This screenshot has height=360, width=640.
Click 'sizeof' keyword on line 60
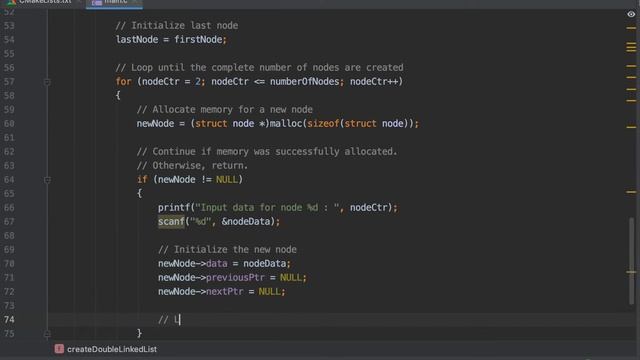click(x=323, y=124)
